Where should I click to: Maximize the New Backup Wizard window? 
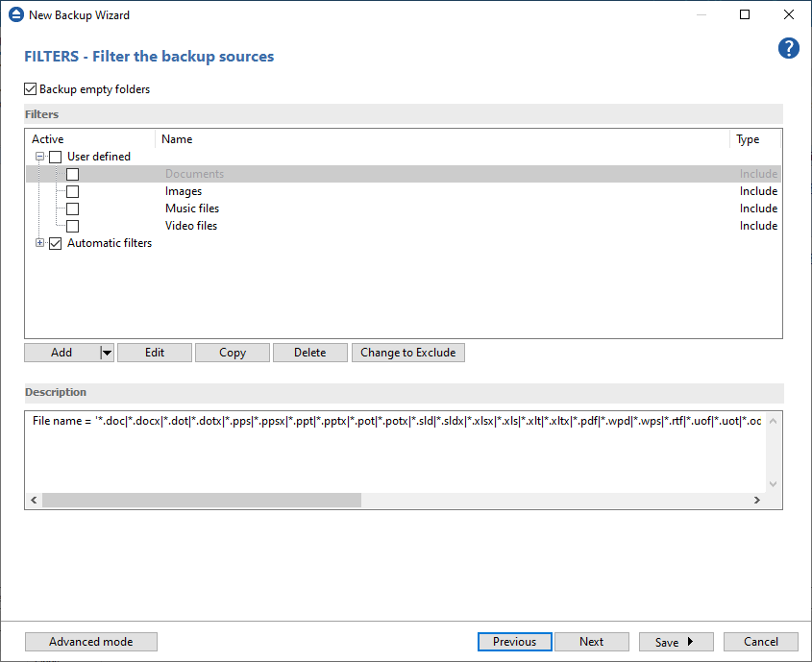(744, 14)
